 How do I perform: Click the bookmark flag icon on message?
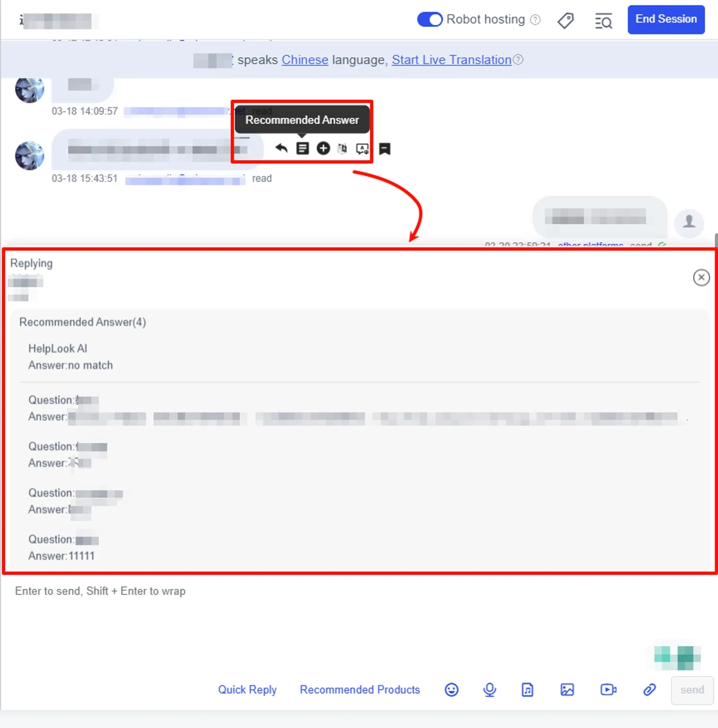click(x=385, y=149)
